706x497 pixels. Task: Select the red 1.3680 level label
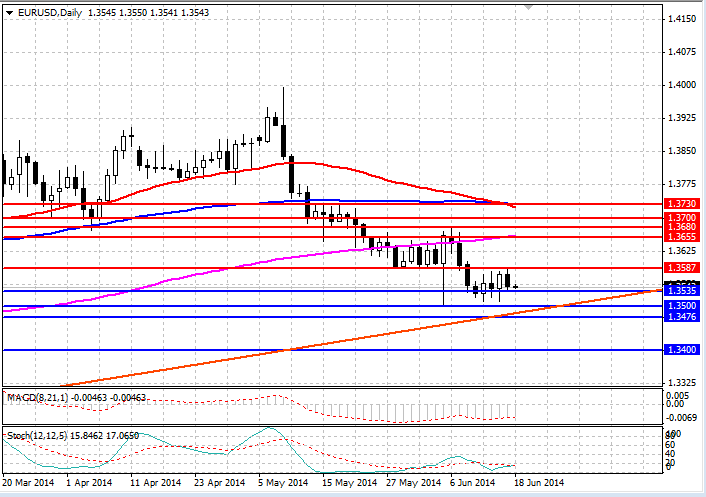682,227
